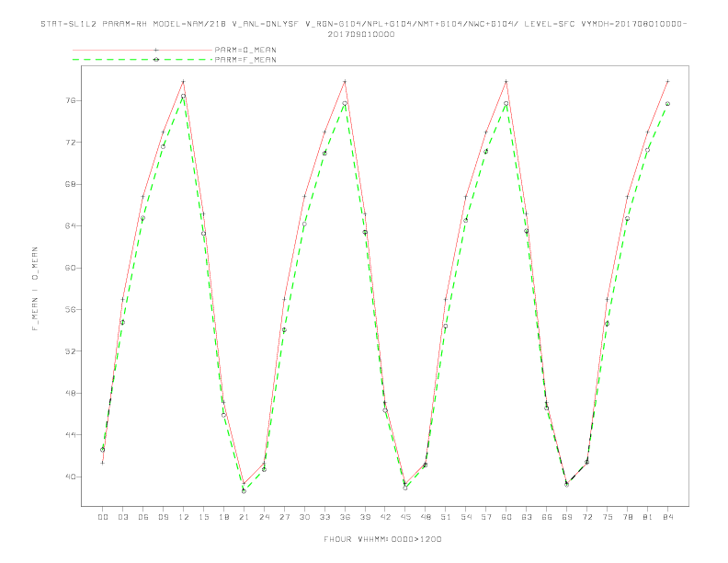This screenshot has width=728, height=563.
Task: Click forecast hour label 54 on x-axis
Action: click(x=466, y=517)
